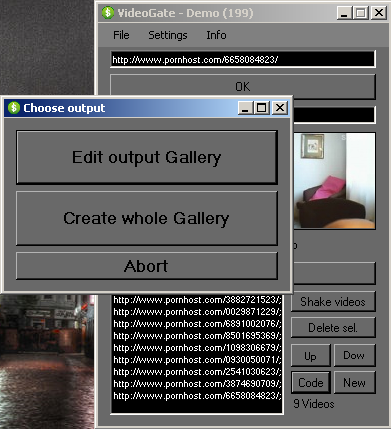Select list URL ending 0930050071
391x429 pixels.
click(x=197, y=360)
